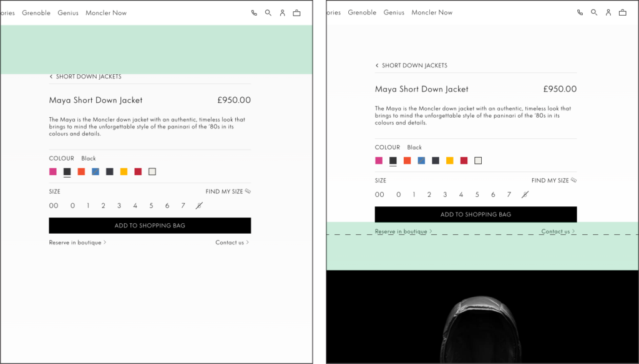Open Grenoble menu in right page
The image size is (639, 364).
pos(362,12)
